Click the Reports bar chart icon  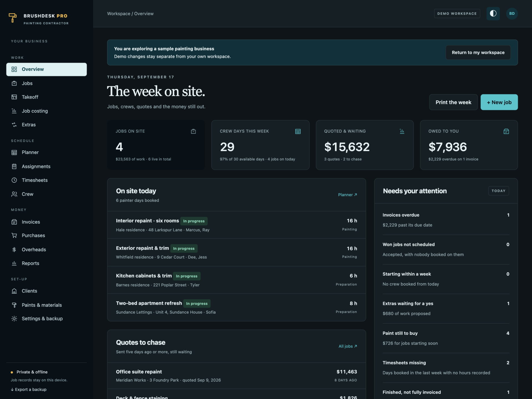click(14, 263)
